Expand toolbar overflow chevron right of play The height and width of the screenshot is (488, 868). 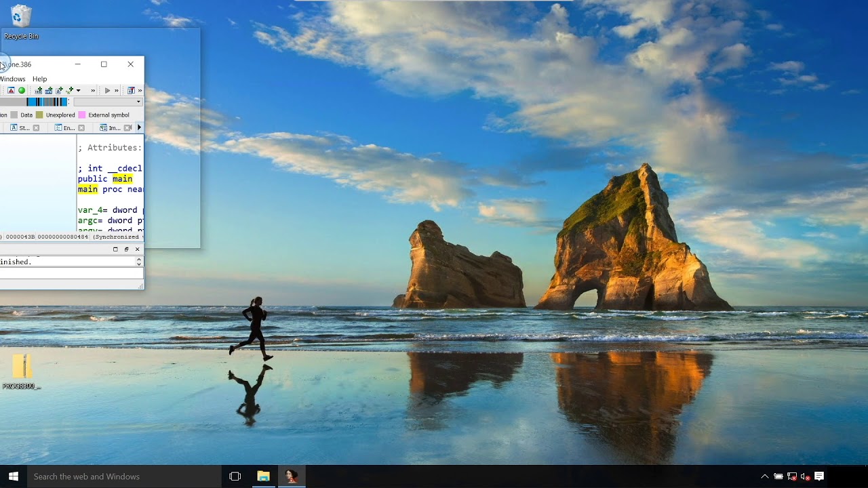[117, 90]
